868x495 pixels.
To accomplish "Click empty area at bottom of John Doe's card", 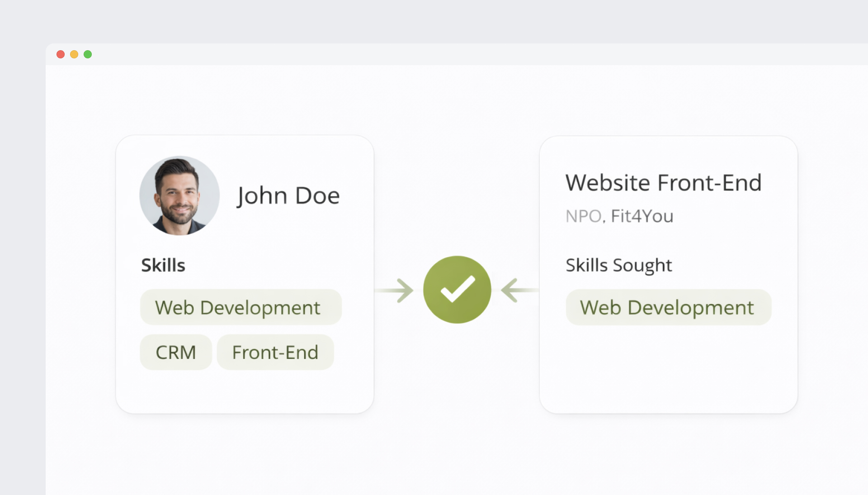I will click(x=244, y=391).
